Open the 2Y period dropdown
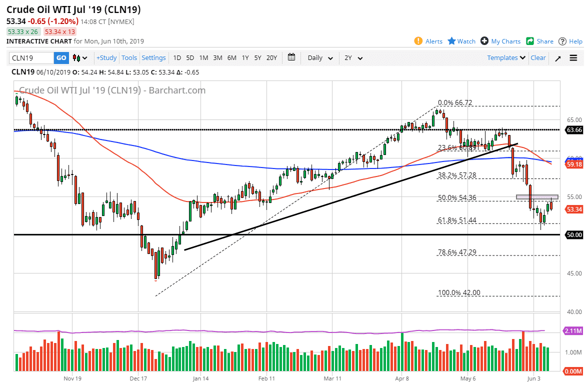The image size is (588, 382). (x=353, y=58)
